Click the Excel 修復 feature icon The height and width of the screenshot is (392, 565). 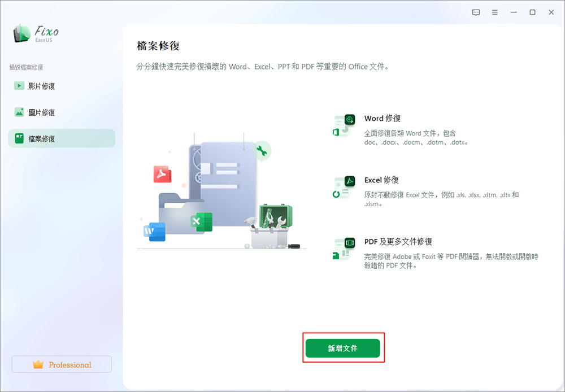(344, 187)
